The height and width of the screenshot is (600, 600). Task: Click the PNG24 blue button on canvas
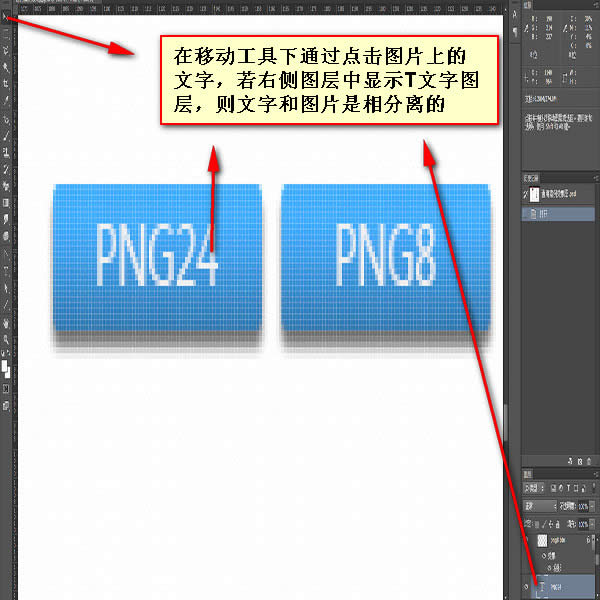click(157, 255)
